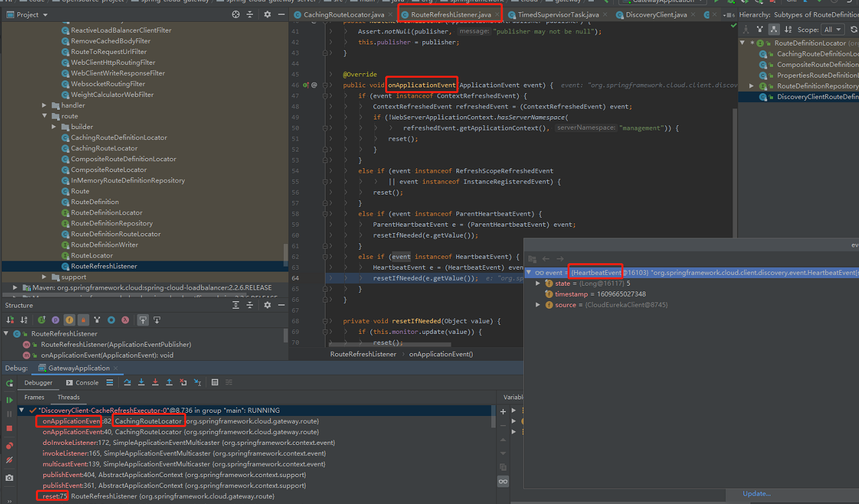The width and height of the screenshot is (859, 504).
Task: Open Evaluate Expression calculator icon
Action: (x=214, y=383)
